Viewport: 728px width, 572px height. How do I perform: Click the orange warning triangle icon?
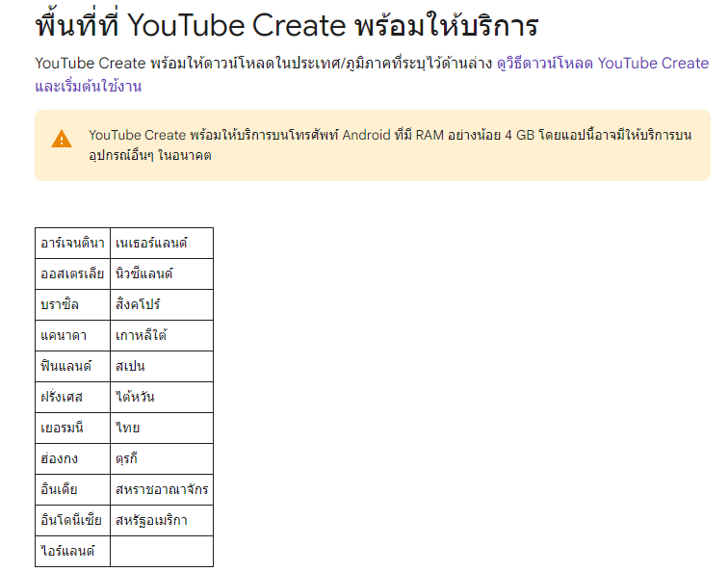click(62, 139)
